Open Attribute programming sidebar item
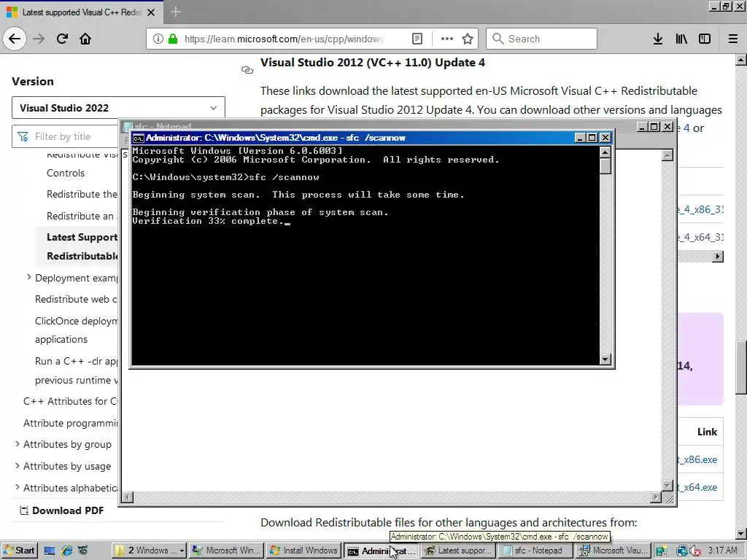The width and height of the screenshot is (747, 560). pyautogui.click(x=70, y=423)
